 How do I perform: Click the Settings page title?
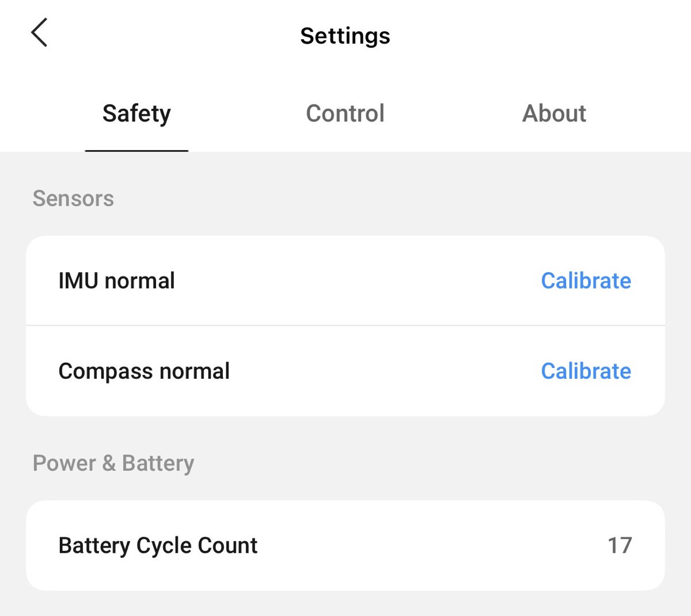pos(345,36)
